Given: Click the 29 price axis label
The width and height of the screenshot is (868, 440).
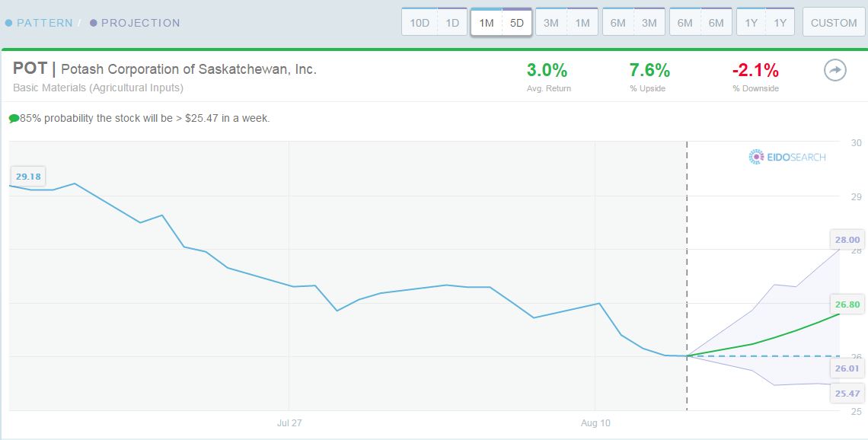Looking at the screenshot, I should [x=857, y=196].
